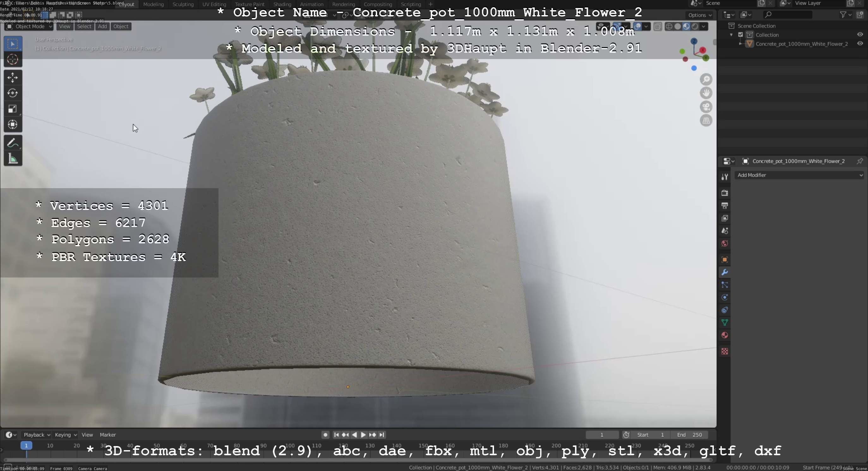Open the World properties tab
Screen dimensions: 868x471
pos(725,243)
